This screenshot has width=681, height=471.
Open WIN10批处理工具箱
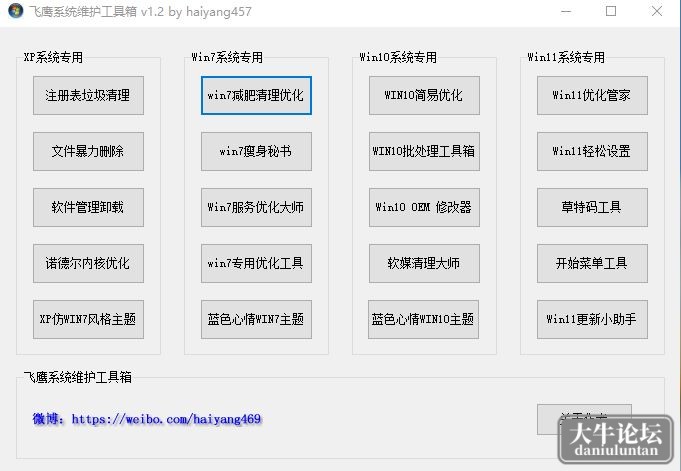424,152
